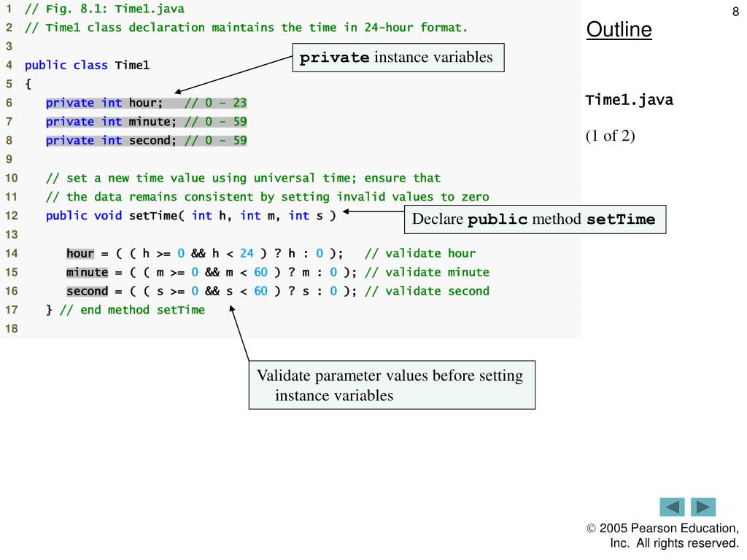Click the Pearson Education copyright notice
The width and height of the screenshot is (747, 560).
662,536
